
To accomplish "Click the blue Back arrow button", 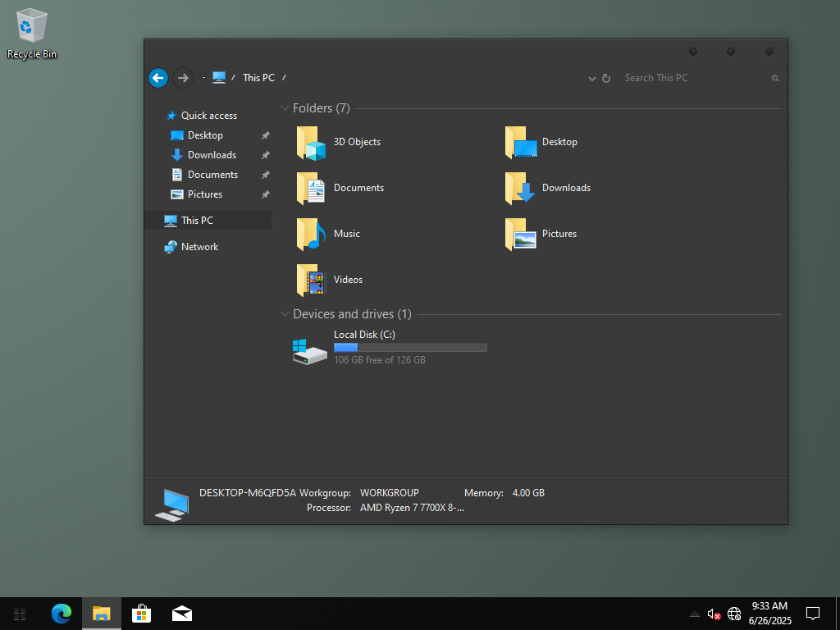I will [x=158, y=78].
